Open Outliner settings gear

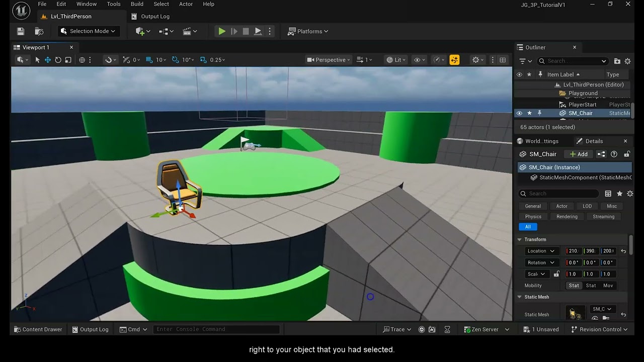pos(627,61)
